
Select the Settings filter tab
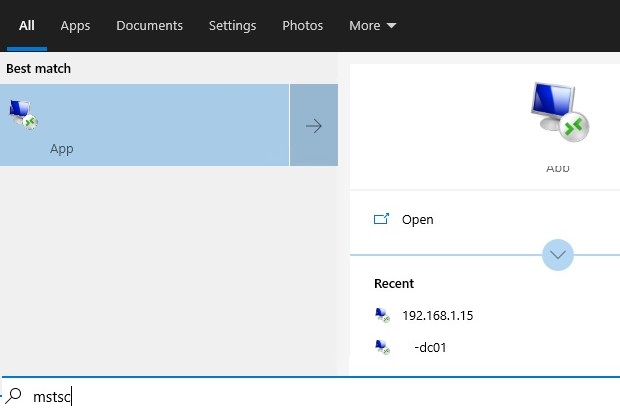pyautogui.click(x=232, y=26)
